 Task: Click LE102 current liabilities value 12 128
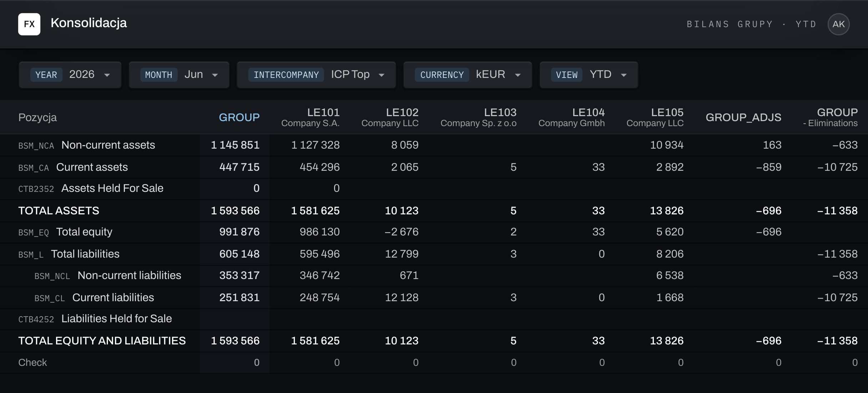[x=402, y=298]
